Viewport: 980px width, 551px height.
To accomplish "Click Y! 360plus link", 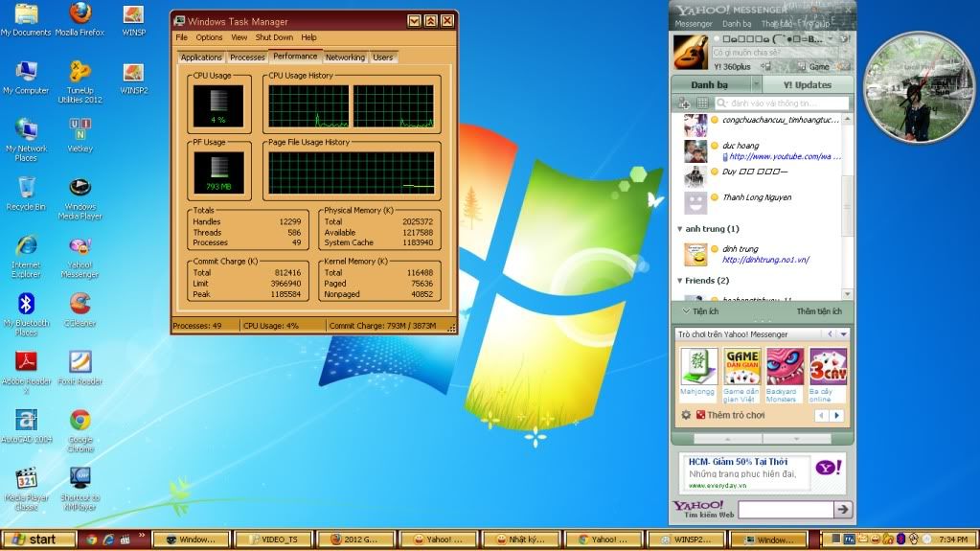I will pos(732,67).
